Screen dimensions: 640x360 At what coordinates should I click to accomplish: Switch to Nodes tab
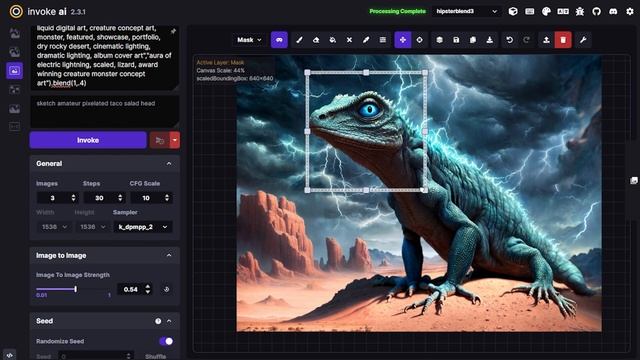tap(15, 90)
